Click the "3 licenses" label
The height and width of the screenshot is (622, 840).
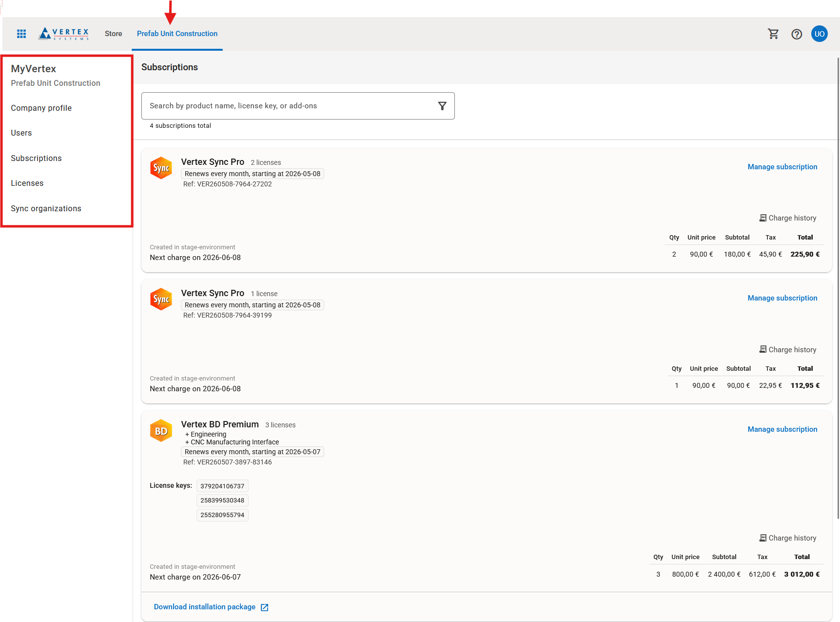[x=280, y=425]
